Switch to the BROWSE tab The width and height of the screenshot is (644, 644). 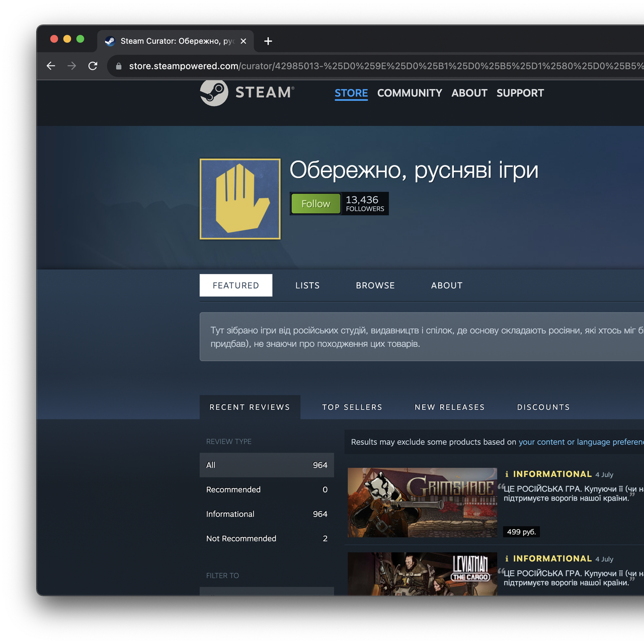click(x=375, y=285)
